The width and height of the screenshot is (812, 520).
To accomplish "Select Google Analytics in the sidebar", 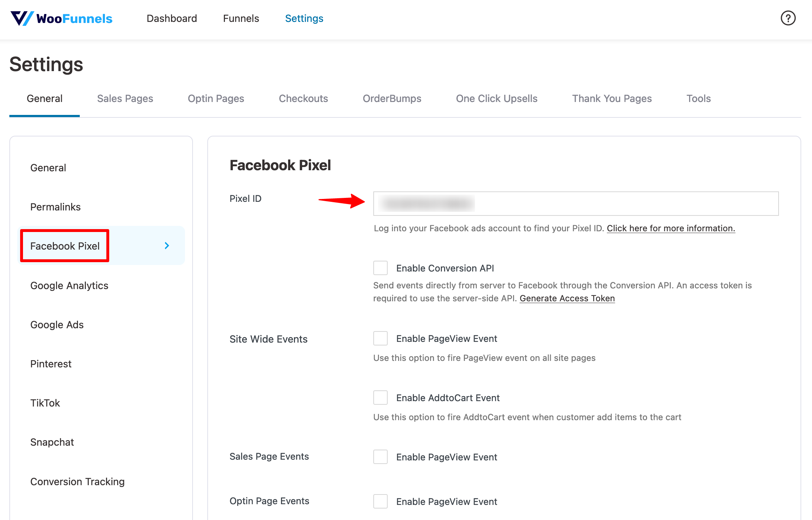I will pyautogui.click(x=69, y=285).
